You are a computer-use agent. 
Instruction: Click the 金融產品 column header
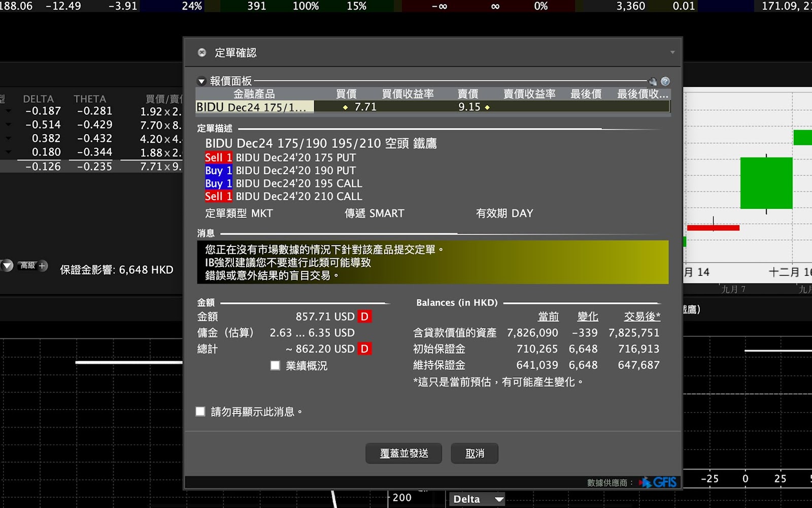254,94
